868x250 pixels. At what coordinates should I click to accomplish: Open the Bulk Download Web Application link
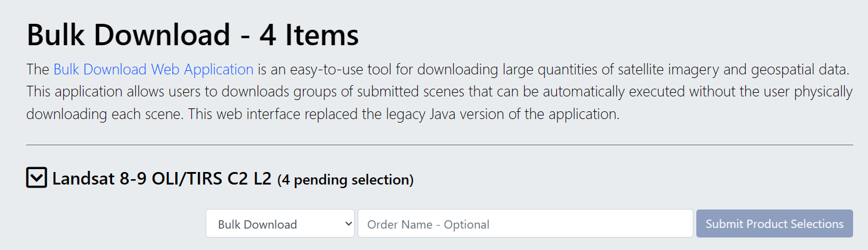pyautogui.click(x=153, y=69)
